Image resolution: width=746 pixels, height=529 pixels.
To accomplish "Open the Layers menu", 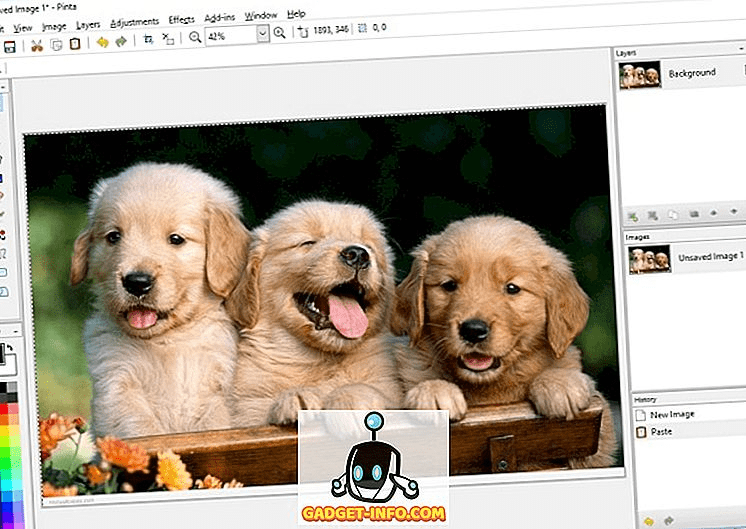I will coord(88,25).
